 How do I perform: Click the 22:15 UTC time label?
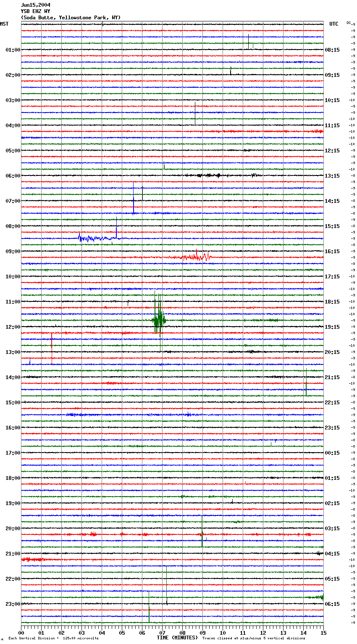332,403
